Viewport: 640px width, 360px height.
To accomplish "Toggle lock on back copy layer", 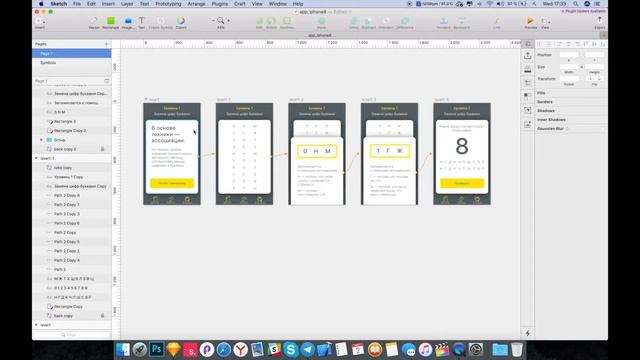I will [x=102, y=316].
